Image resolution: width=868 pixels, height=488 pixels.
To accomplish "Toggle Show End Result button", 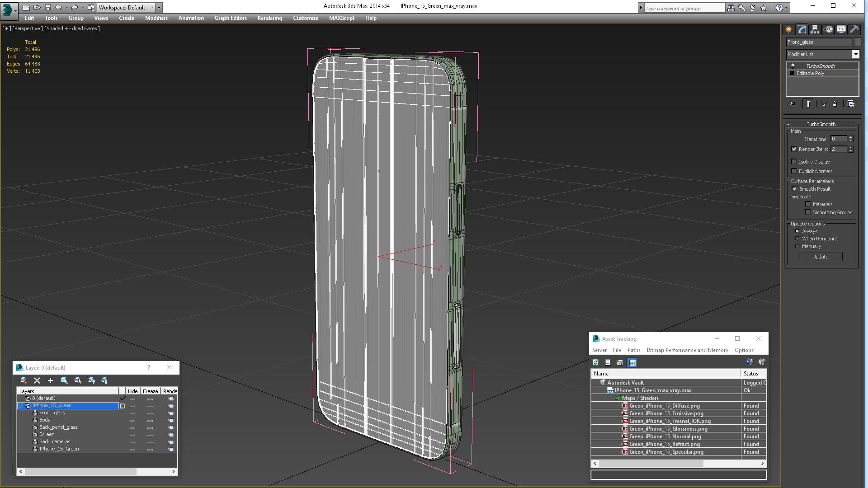I will 808,104.
